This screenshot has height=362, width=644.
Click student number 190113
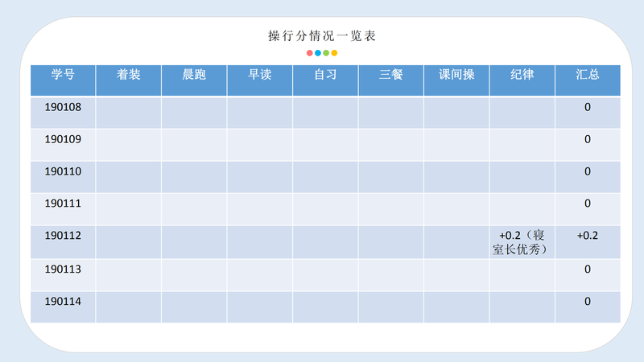coord(63,269)
